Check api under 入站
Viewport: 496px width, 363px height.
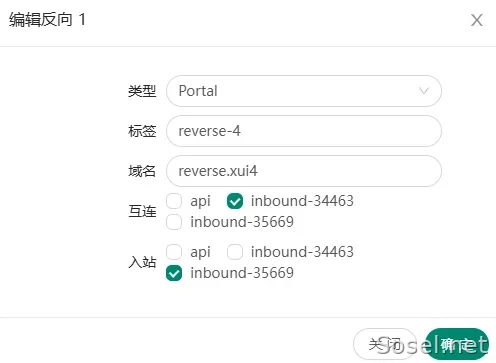(174, 252)
